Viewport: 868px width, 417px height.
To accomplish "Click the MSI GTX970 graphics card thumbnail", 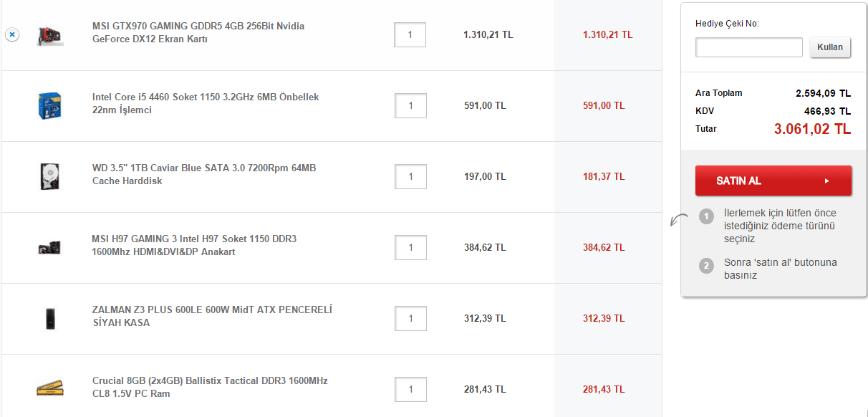I will tap(50, 34).
